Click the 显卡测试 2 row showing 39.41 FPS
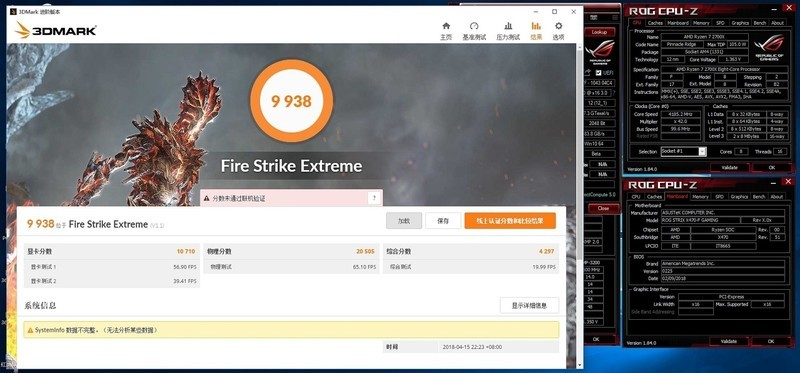Screen dimensions: 800x373 click(112, 281)
